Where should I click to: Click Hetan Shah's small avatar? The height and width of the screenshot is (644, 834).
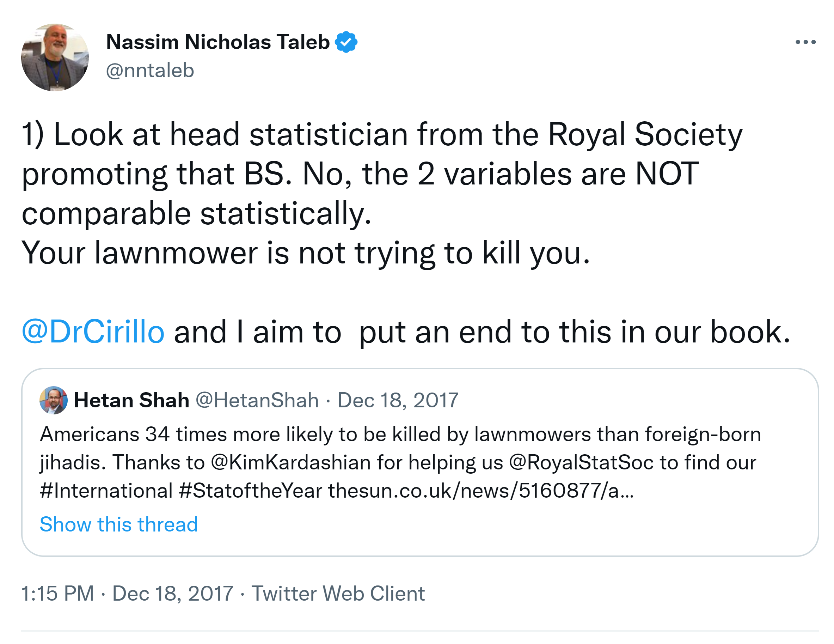54,400
